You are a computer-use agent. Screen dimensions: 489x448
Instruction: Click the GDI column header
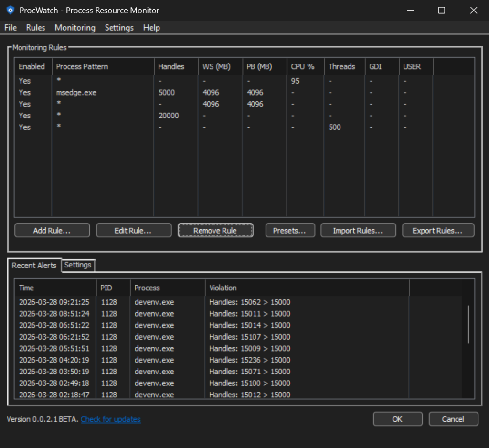tap(382, 66)
